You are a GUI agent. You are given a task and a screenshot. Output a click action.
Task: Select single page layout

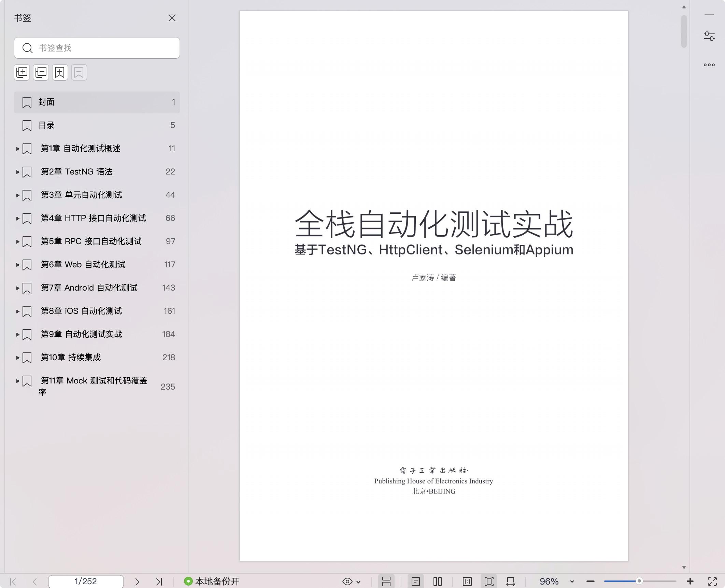tap(415, 582)
